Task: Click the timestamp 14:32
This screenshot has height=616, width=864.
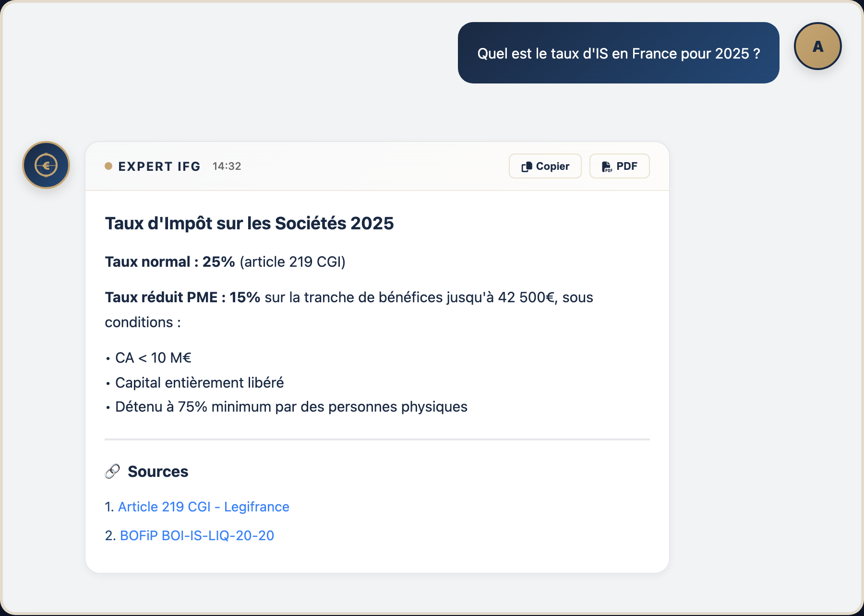Action: pos(227,166)
